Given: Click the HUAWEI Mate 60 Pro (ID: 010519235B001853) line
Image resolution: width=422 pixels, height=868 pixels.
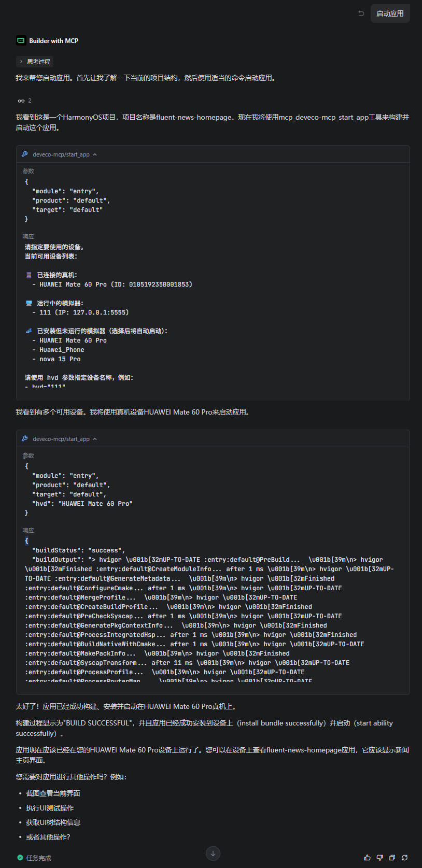Looking at the screenshot, I should tap(112, 284).
